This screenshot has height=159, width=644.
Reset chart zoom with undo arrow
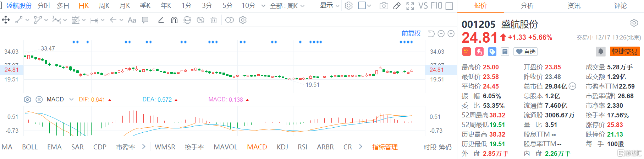[431, 33]
